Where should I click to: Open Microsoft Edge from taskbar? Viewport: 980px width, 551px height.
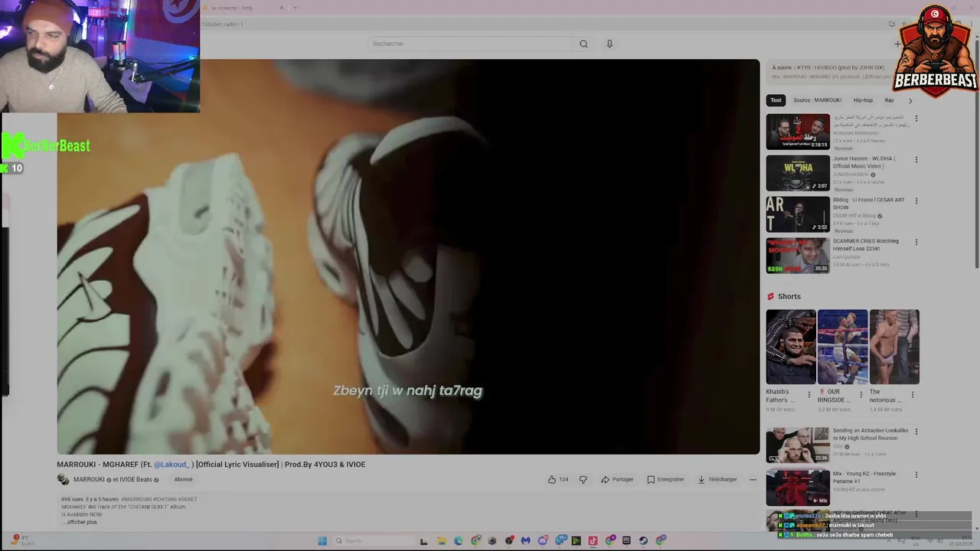(x=459, y=541)
